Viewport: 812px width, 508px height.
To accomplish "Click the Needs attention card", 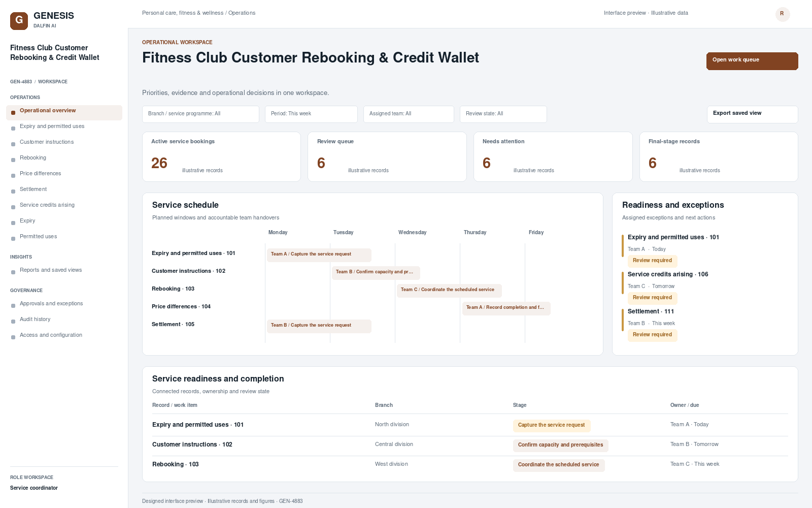I will [553, 156].
